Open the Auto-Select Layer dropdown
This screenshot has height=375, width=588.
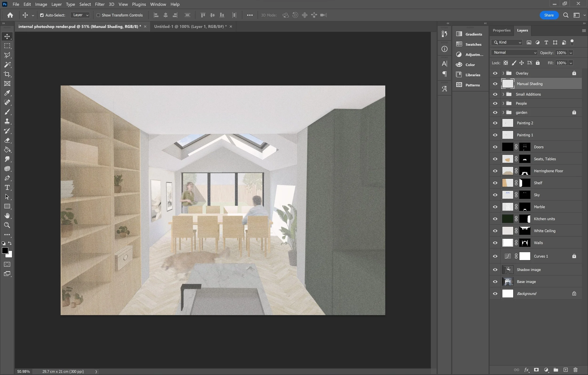80,15
